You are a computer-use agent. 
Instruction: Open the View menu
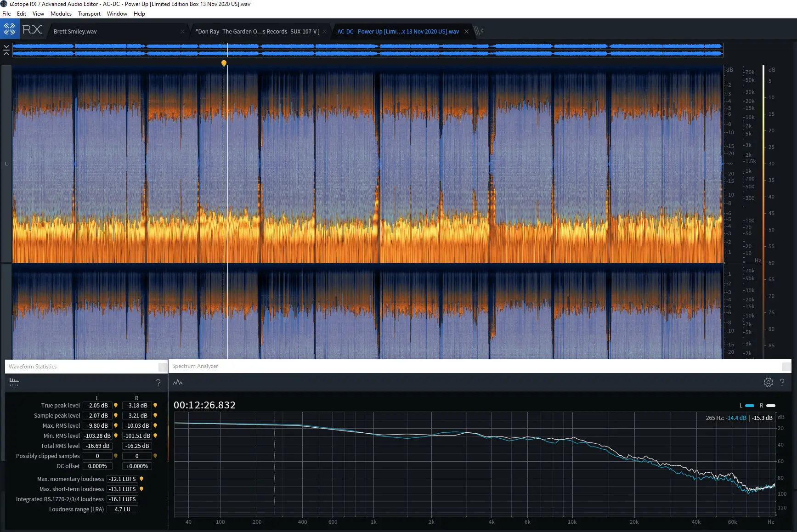38,14
